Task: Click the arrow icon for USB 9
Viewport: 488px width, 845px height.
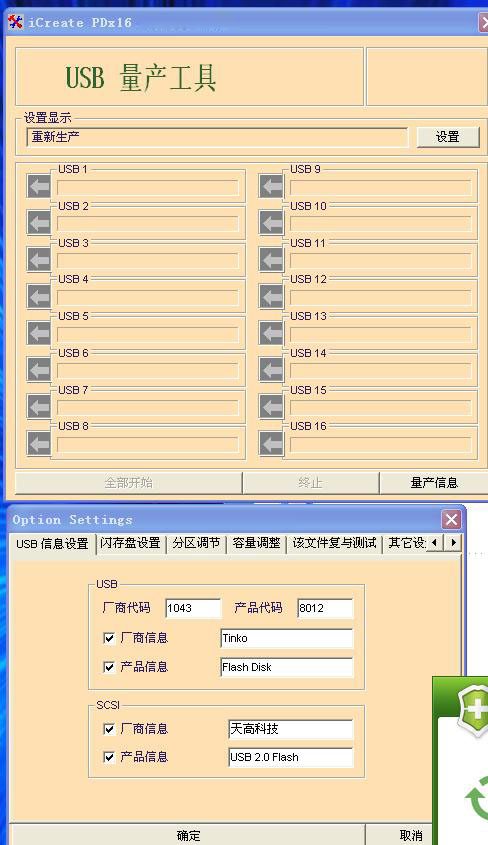Action: pyautogui.click(x=271, y=186)
